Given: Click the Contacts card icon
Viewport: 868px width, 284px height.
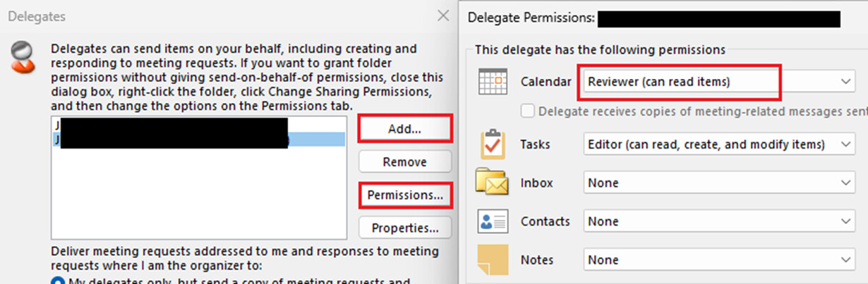Looking at the screenshot, I should pos(493,221).
